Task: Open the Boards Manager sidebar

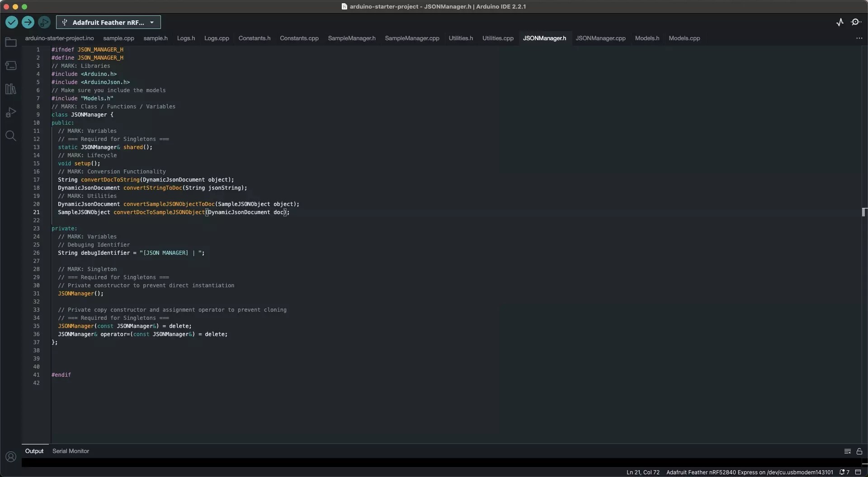Action: click(10, 65)
